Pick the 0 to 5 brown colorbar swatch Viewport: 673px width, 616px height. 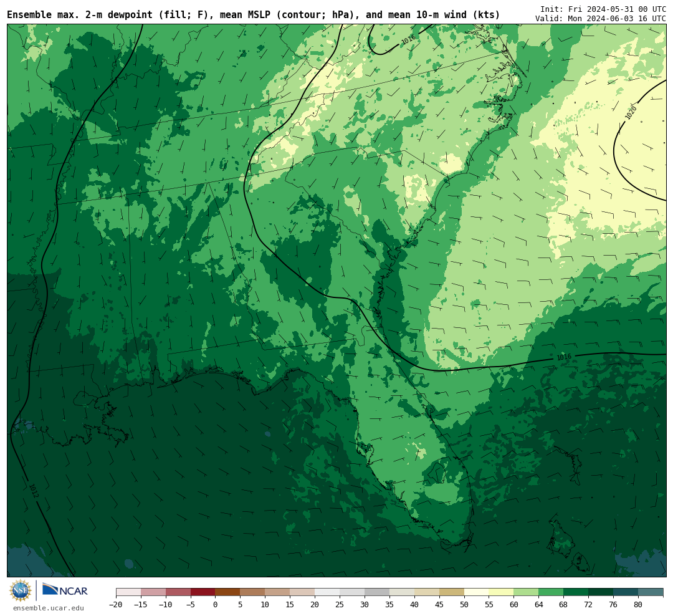(x=228, y=592)
